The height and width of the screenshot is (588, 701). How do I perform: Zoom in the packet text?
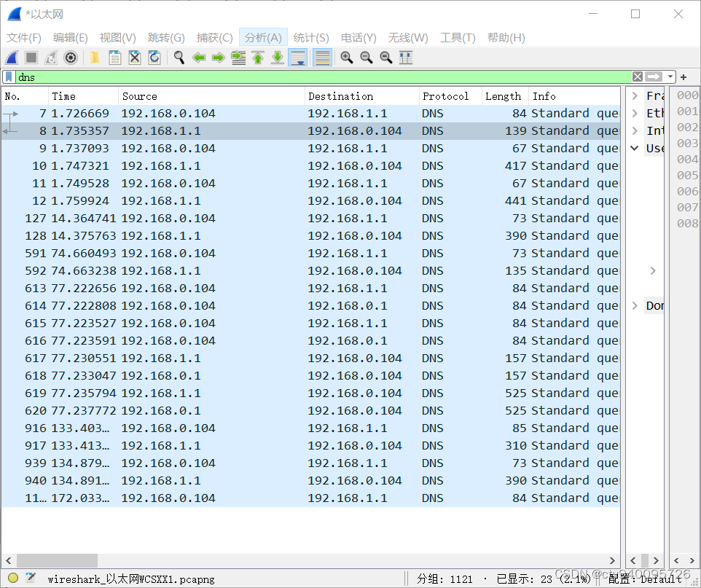pyautogui.click(x=346, y=58)
